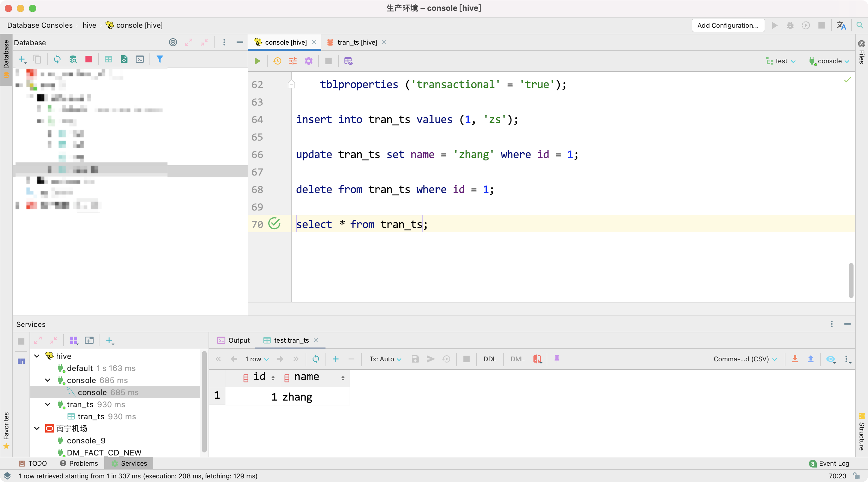This screenshot has height=482, width=868.
Task: Click the Services tree vertical scrollbar
Action: click(x=204, y=401)
